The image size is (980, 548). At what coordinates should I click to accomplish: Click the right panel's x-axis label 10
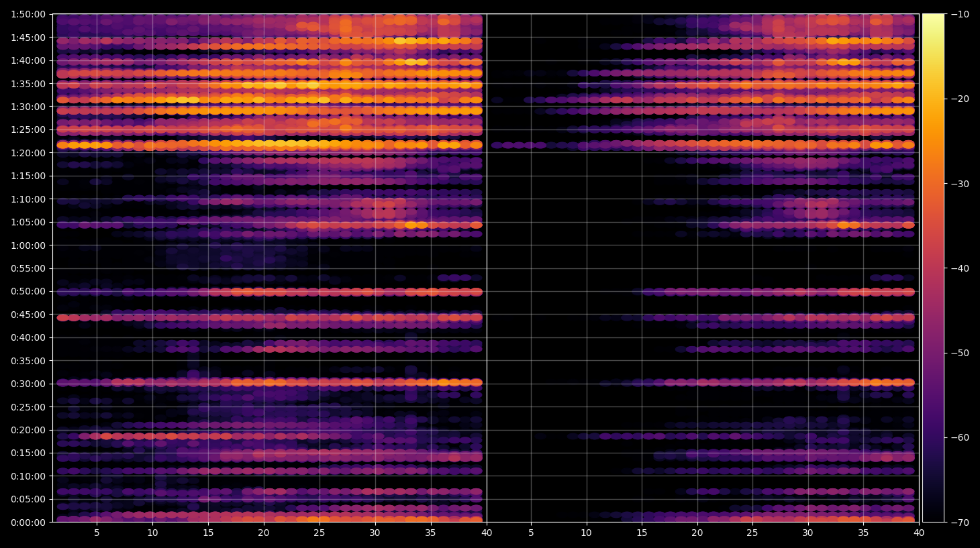pos(586,533)
